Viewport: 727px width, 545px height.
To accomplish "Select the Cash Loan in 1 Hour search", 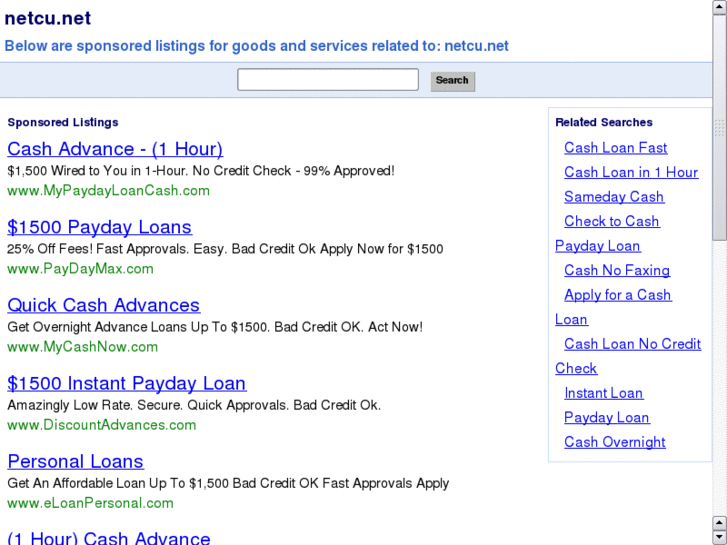I will [631, 173].
